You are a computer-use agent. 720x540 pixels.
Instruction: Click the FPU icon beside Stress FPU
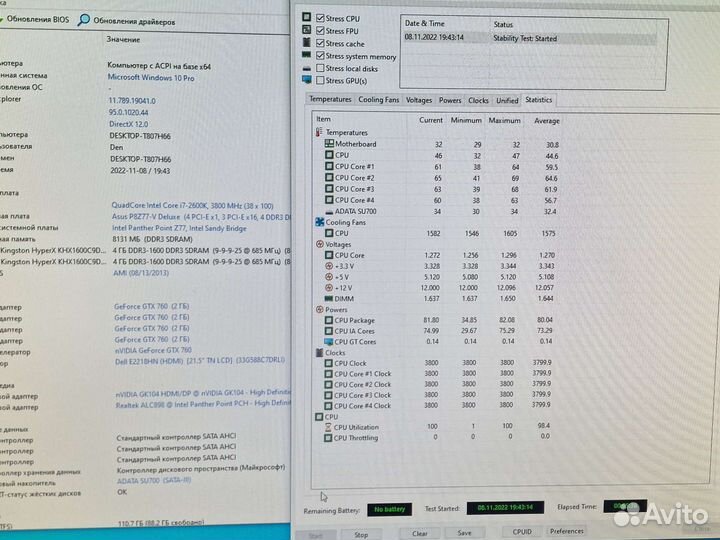pyautogui.click(x=306, y=29)
